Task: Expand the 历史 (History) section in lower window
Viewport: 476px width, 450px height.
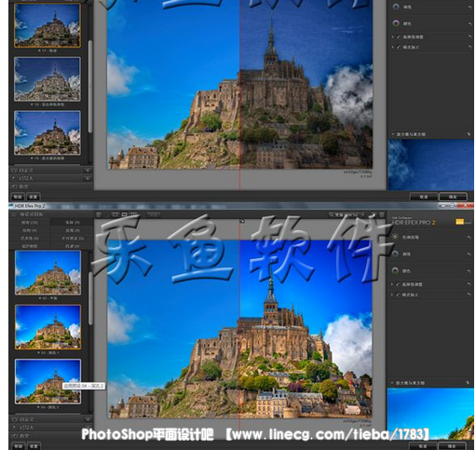Action: [x=24, y=436]
